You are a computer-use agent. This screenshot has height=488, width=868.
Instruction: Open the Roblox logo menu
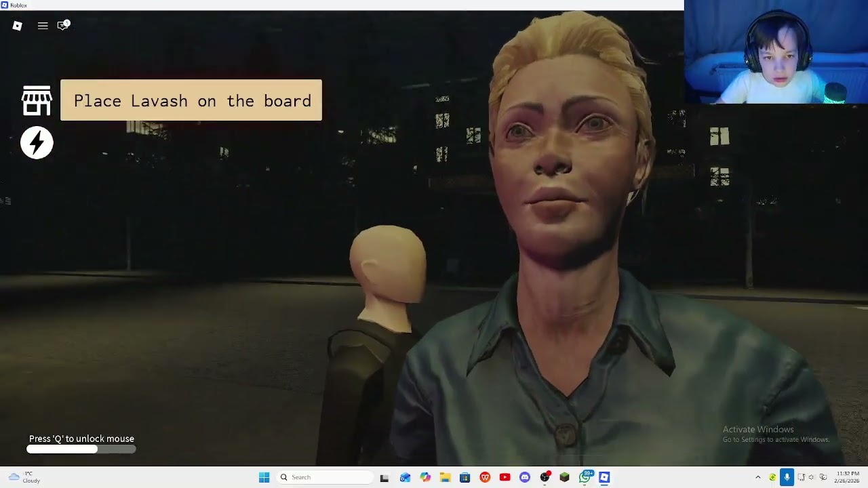tap(18, 26)
